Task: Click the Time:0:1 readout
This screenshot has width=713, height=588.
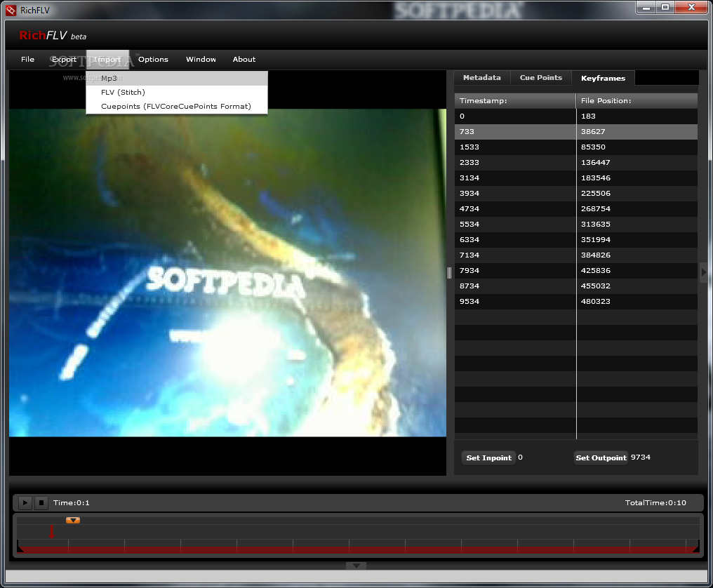Action: pos(72,502)
